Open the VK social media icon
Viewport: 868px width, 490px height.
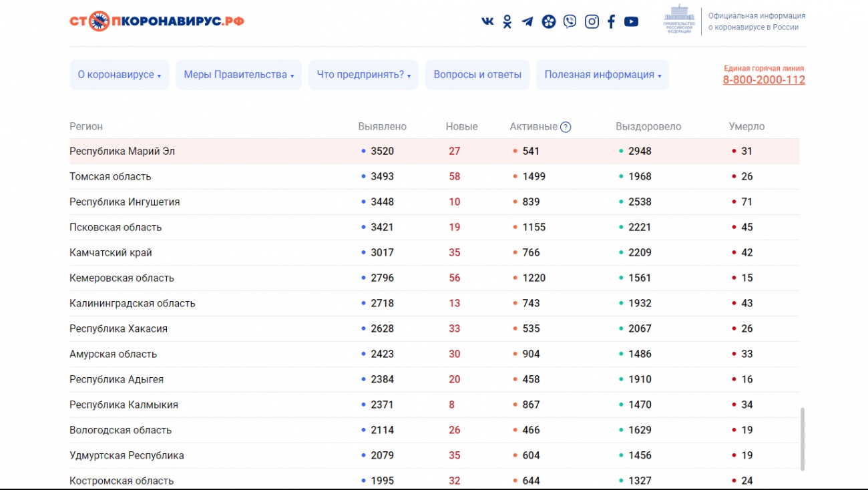point(487,21)
